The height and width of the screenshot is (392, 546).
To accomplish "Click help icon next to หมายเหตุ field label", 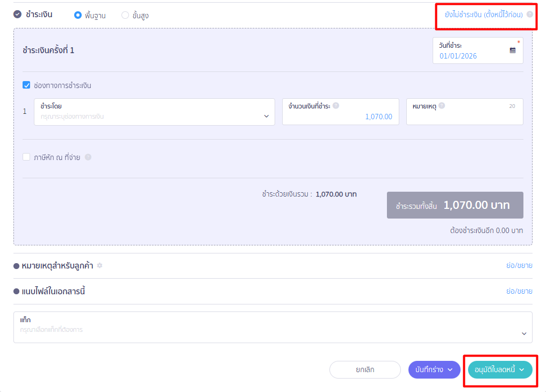I will coord(442,106).
